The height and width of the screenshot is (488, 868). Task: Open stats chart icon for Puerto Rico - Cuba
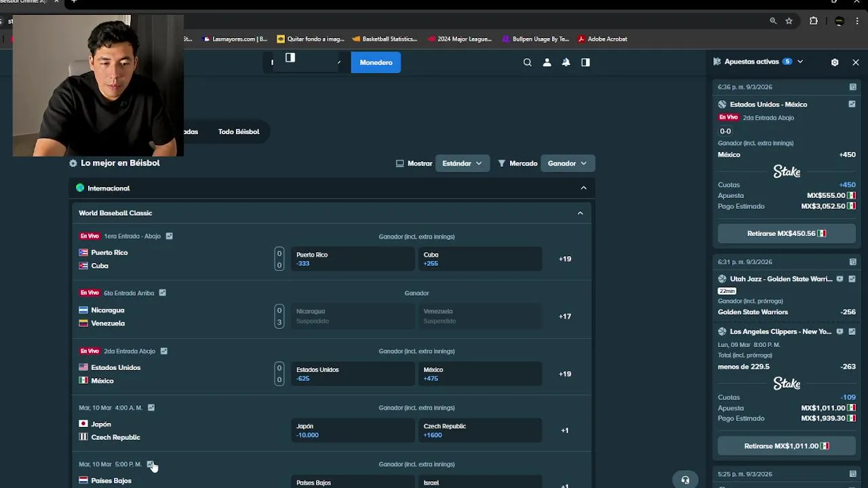(169, 236)
